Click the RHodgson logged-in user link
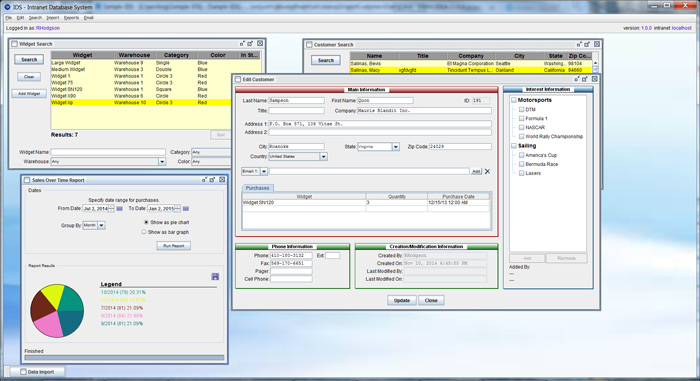The width and height of the screenshot is (700, 381). pos(48,28)
